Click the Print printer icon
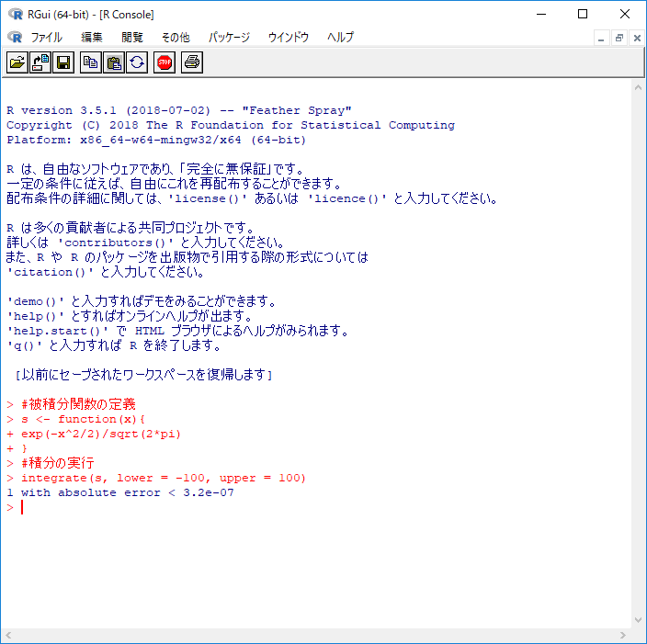647x644 pixels. tap(192, 62)
